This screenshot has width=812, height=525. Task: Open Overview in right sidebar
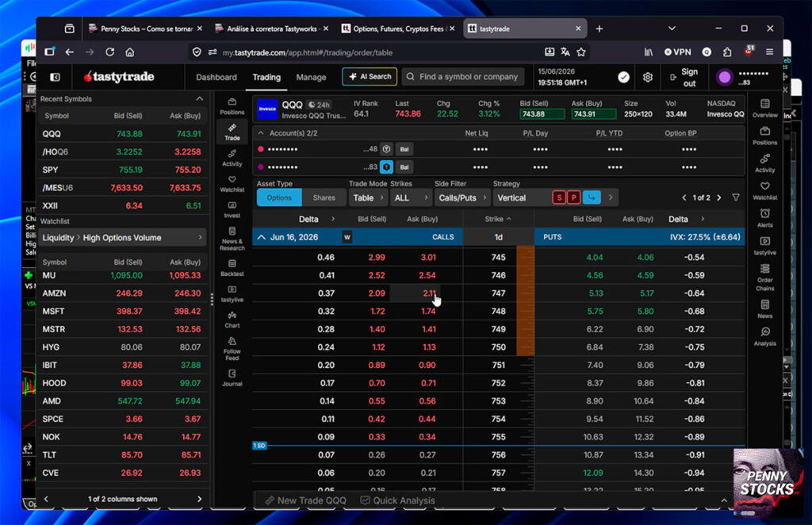[x=765, y=108]
